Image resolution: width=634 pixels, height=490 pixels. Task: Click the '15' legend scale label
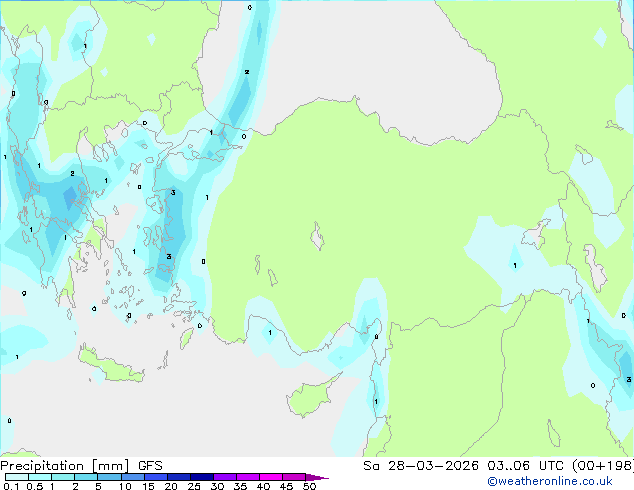(x=148, y=486)
